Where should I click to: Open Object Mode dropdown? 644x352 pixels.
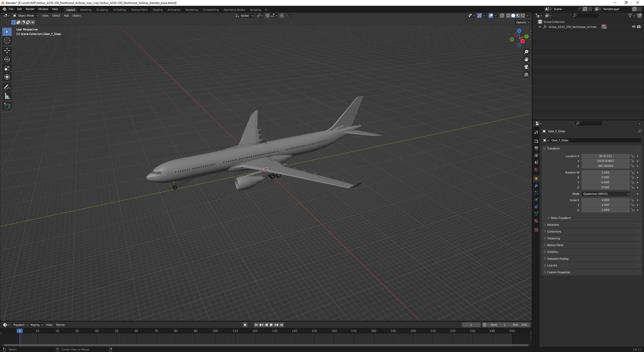click(x=26, y=16)
